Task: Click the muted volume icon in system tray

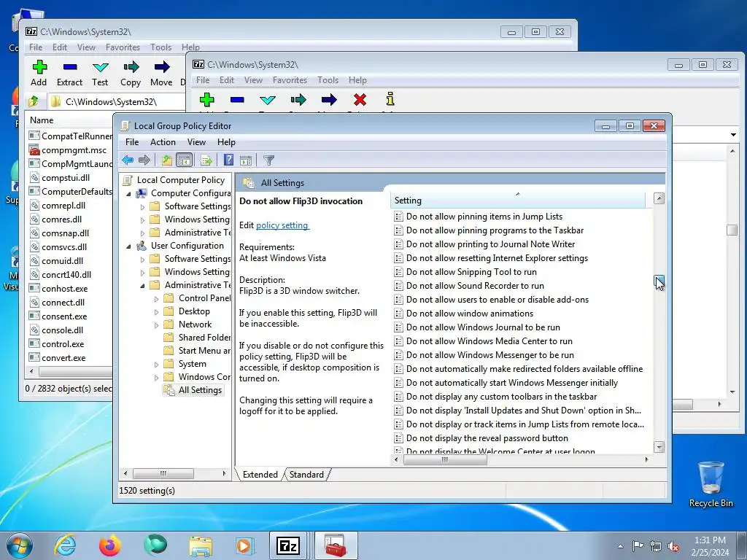Action: pos(673,546)
